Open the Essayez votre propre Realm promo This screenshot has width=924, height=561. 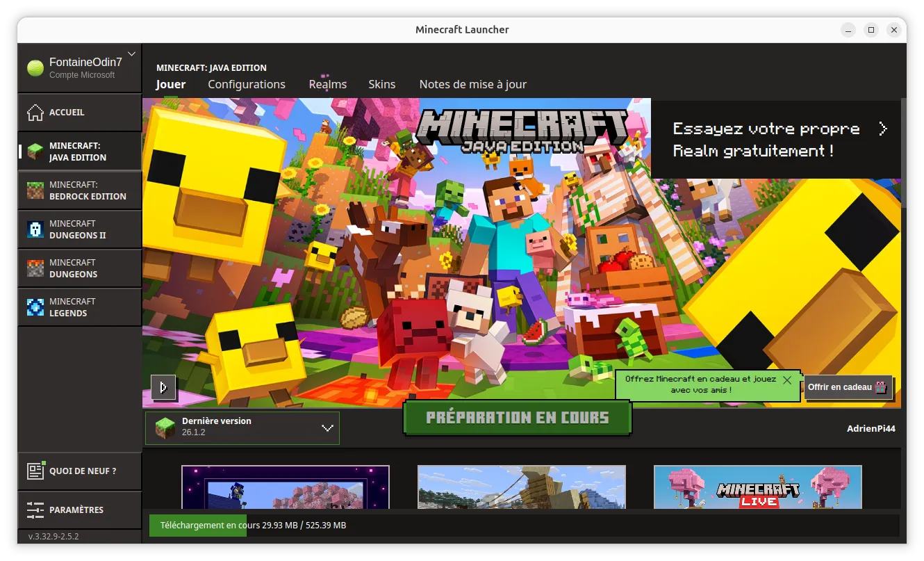(776, 139)
